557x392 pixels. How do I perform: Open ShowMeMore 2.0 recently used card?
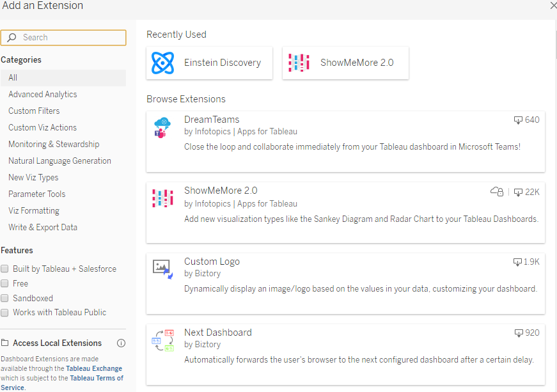[x=345, y=63]
